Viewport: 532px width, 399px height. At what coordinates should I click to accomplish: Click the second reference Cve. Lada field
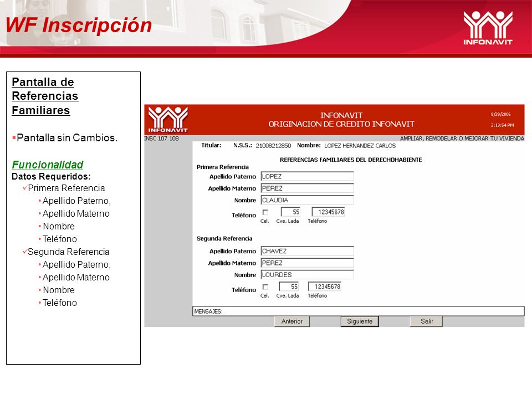tap(289, 287)
